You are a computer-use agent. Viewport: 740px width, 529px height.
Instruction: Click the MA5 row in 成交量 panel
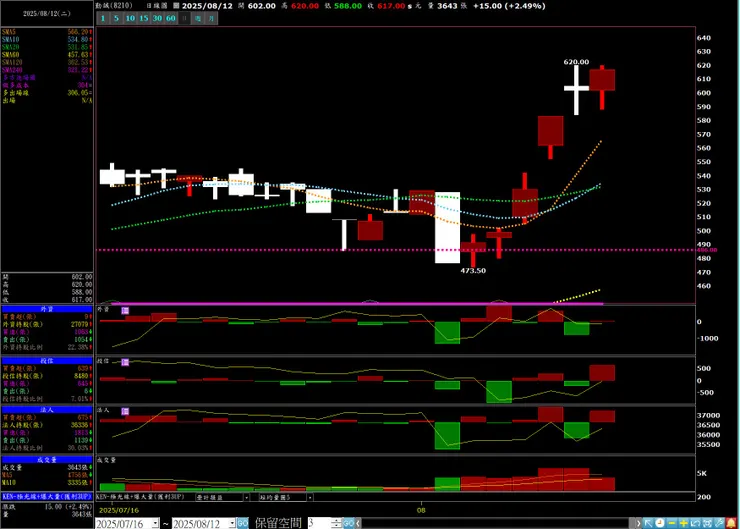pyautogui.click(x=47, y=475)
